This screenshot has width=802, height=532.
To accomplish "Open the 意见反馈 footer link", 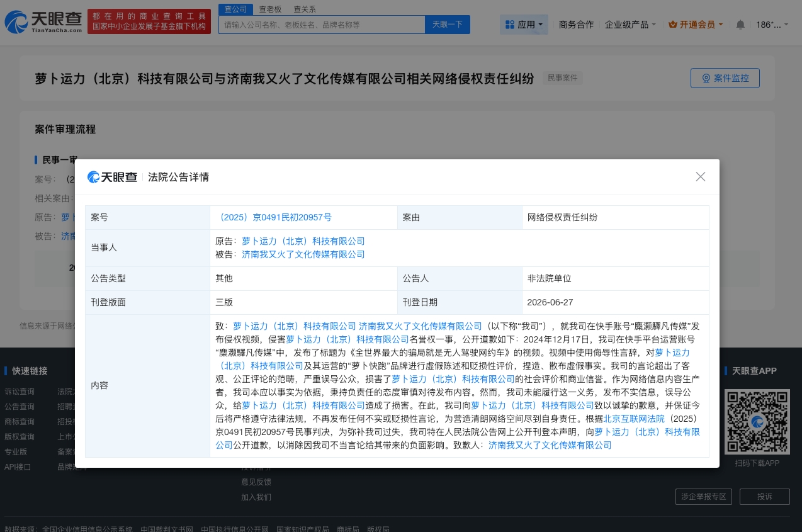I will tap(256, 482).
